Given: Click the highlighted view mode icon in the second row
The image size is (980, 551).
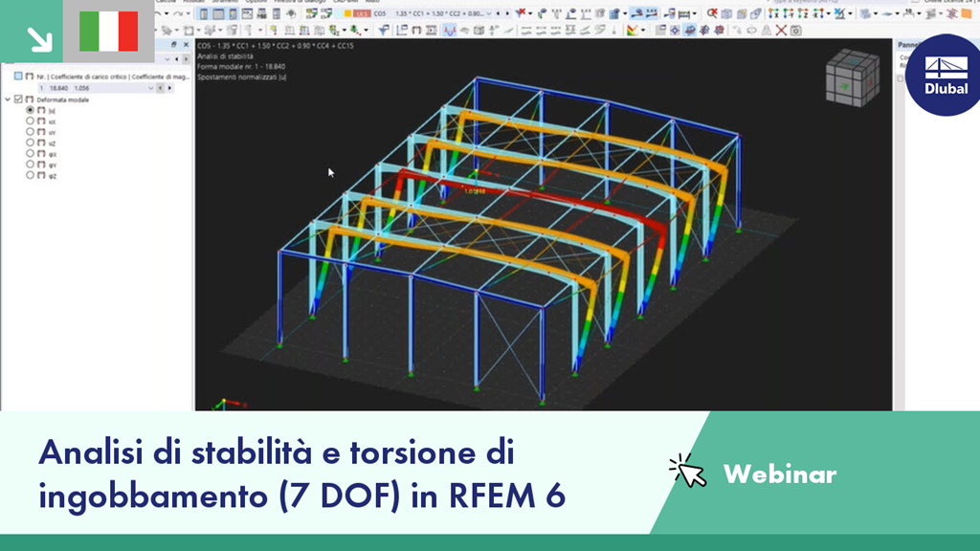Looking at the screenshot, I should [x=689, y=30].
